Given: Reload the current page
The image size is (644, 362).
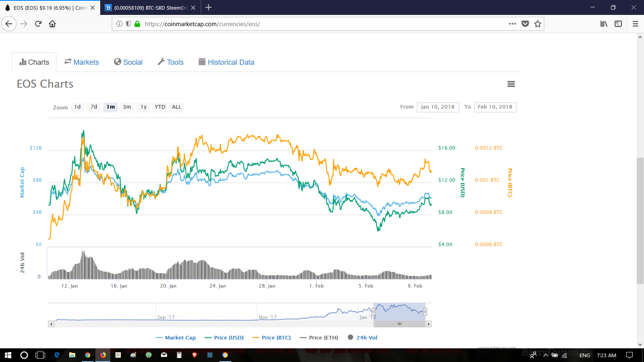Looking at the screenshot, I should (x=38, y=24).
